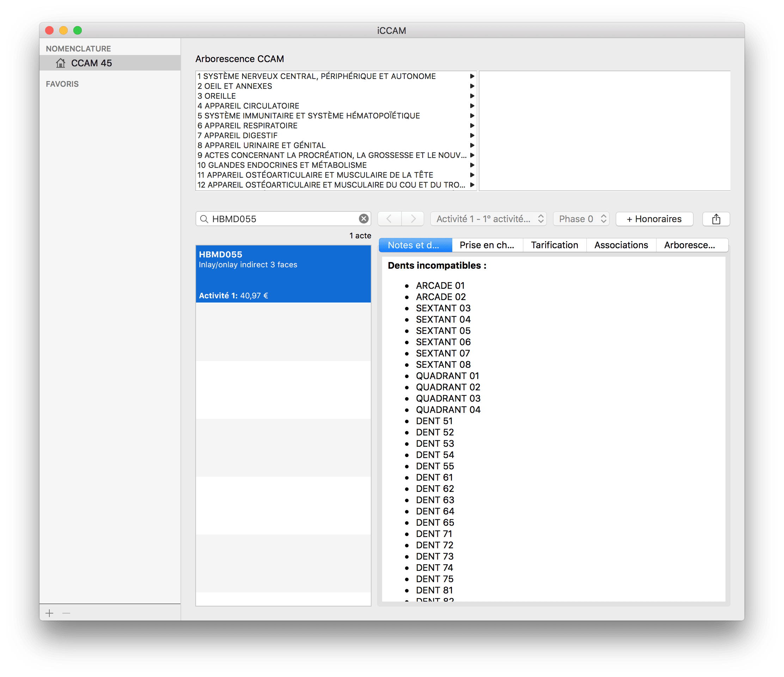
Task: Go to next act with forward arrow
Action: pyautogui.click(x=413, y=219)
